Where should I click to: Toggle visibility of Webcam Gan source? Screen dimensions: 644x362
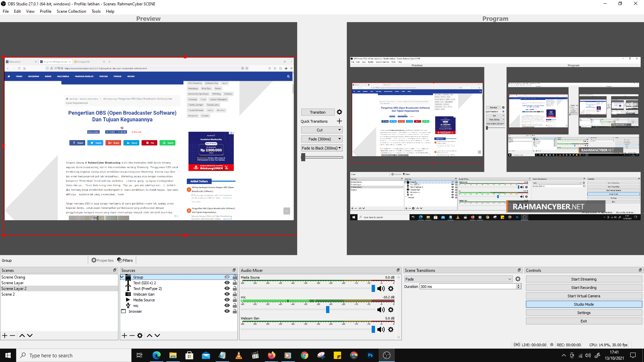(227, 294)
